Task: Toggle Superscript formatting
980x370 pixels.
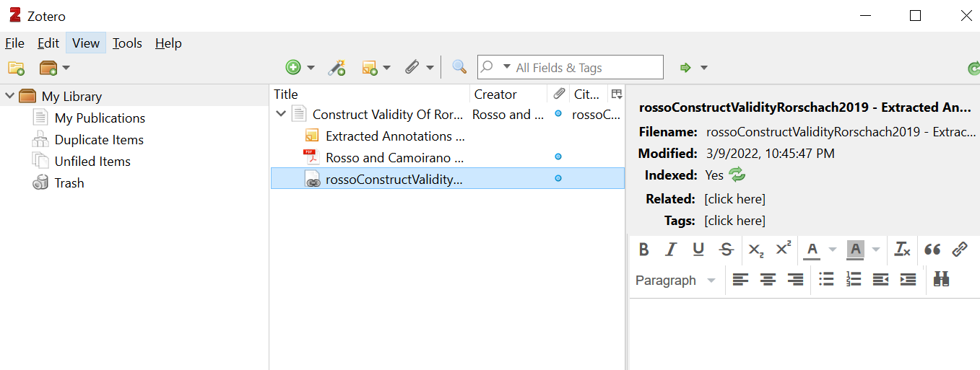Action: point(784,249)
